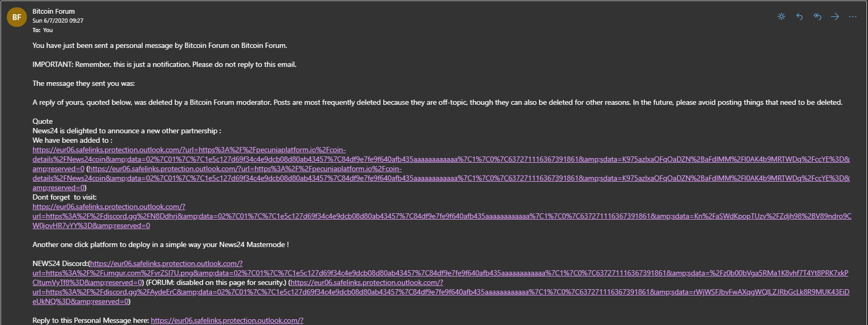Click the 'IMPORTANT: Remember' notification line
The width and height of the screenshot is (868, 325).
point(164,64)
